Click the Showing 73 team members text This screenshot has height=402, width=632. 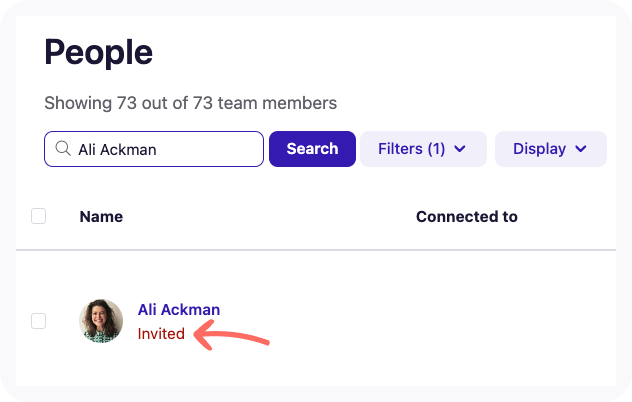tap(190, 102)
